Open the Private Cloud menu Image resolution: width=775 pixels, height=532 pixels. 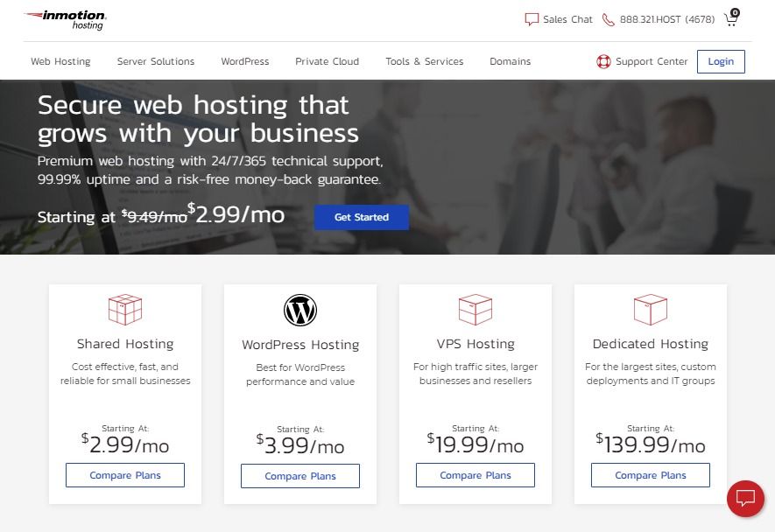[x=328, y=61]
